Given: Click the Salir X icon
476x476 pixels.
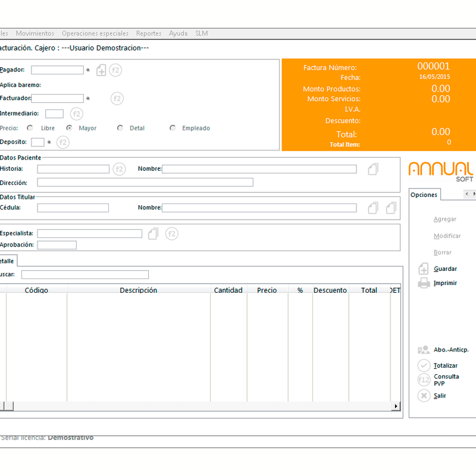Looking at the screenshot, I should pyautogui.click(x=424, y=396).
